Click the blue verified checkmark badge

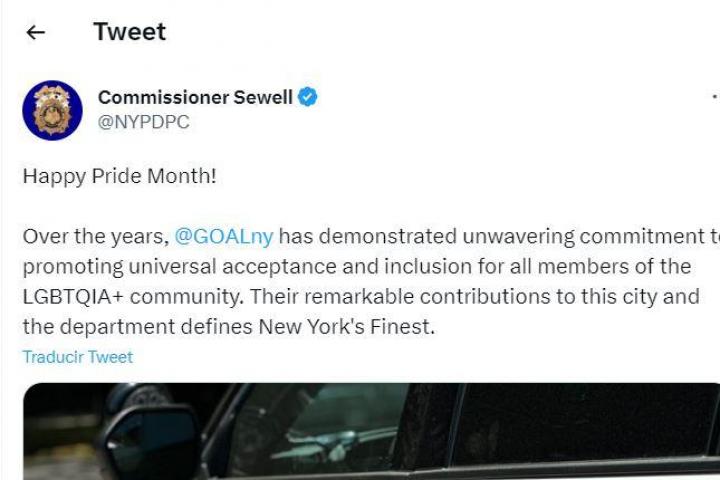pyautogui.click(x=310, y=97)
